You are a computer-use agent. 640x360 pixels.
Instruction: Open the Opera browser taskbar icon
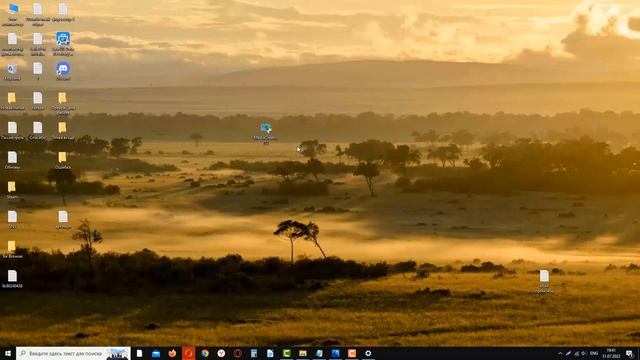click(238, 353)
